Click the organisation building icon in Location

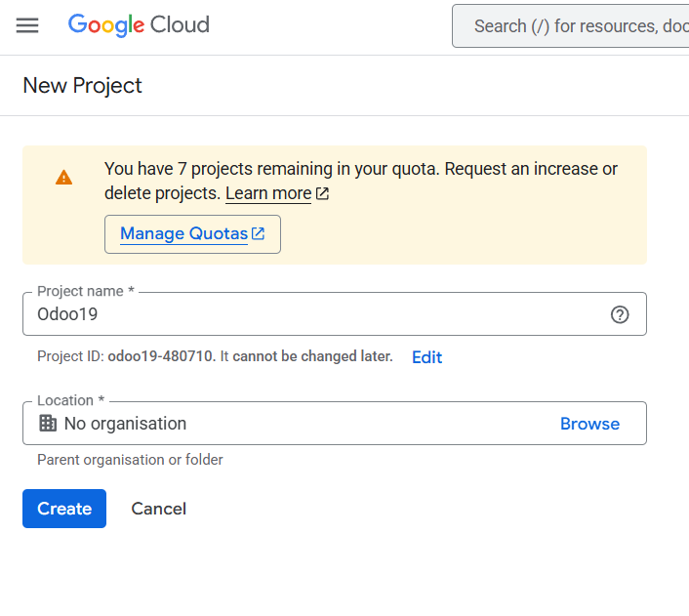click(x=48, y=424)
